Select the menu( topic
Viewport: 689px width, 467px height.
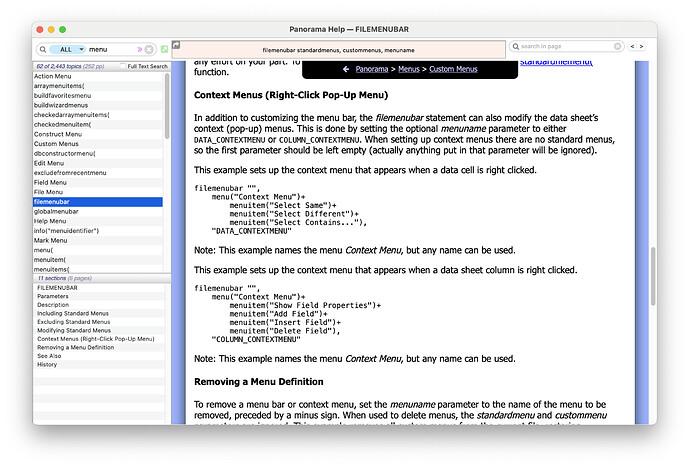[98, 250]
